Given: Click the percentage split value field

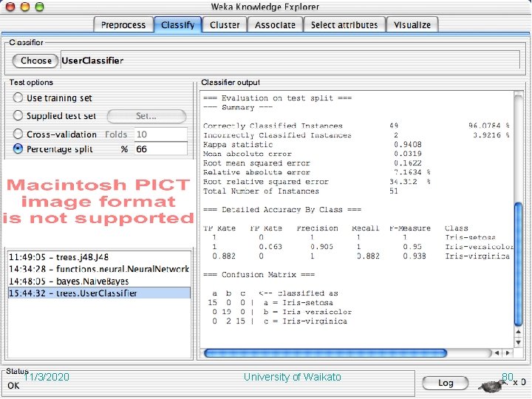Looking at the screenshot, I should (x=161, y=149).
